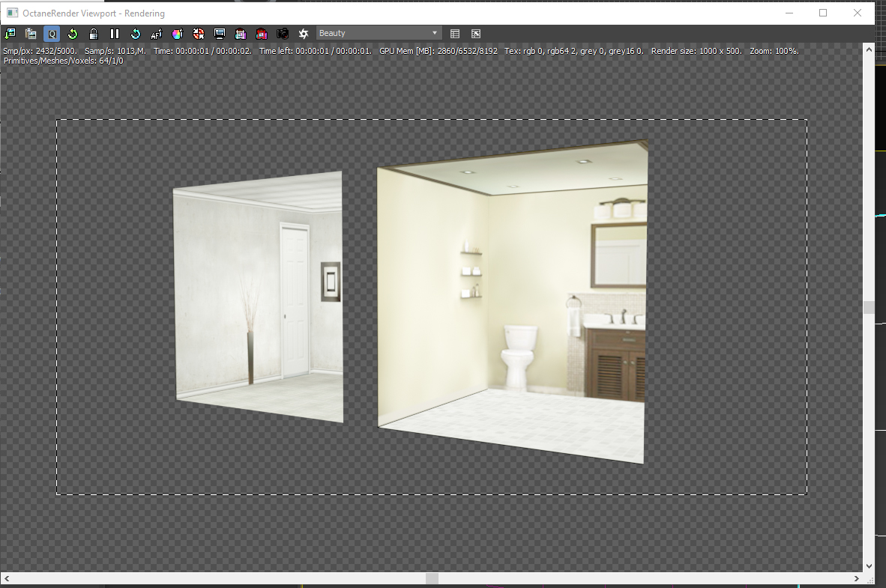This screenshot has height=588, width=886.
Task: Click the monitor display region icon
Action: (219, 34)
